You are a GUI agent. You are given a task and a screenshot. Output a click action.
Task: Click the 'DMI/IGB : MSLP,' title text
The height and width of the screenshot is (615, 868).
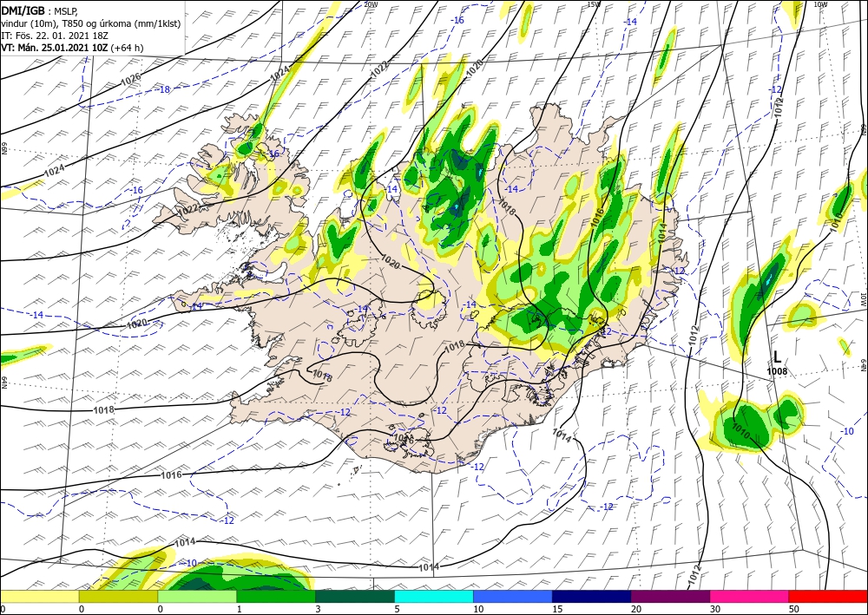[x=39, y=10]
